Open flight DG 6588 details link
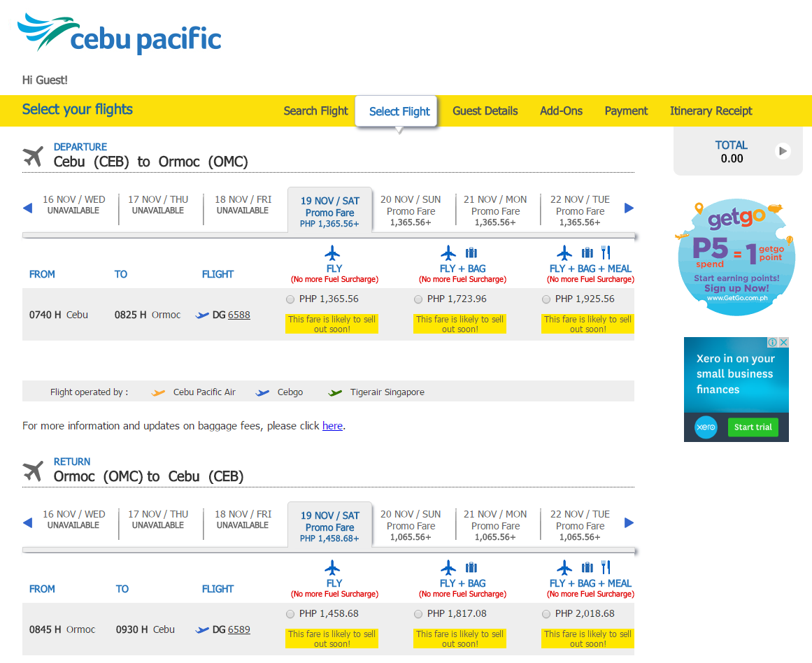Screen dimensions: 812x663 point(238,315)
